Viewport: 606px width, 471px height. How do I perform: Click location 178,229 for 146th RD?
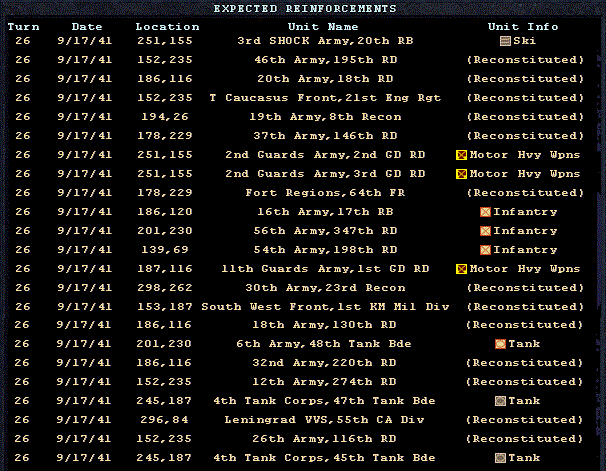point(165,136)
